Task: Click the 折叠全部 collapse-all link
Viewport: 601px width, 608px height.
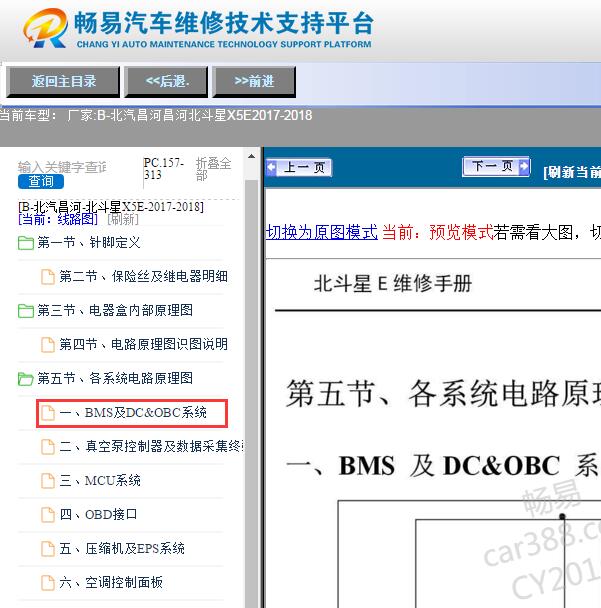Action: 213,169
